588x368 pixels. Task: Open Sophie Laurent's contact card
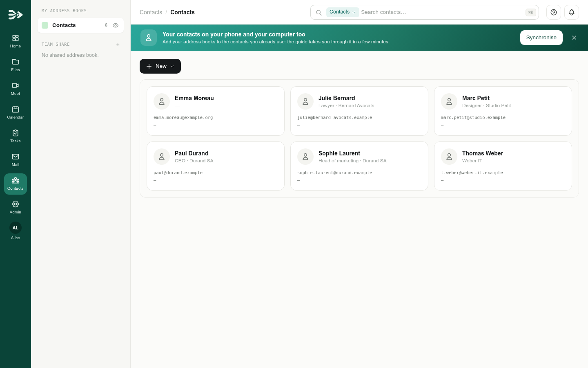click(359, 166)
